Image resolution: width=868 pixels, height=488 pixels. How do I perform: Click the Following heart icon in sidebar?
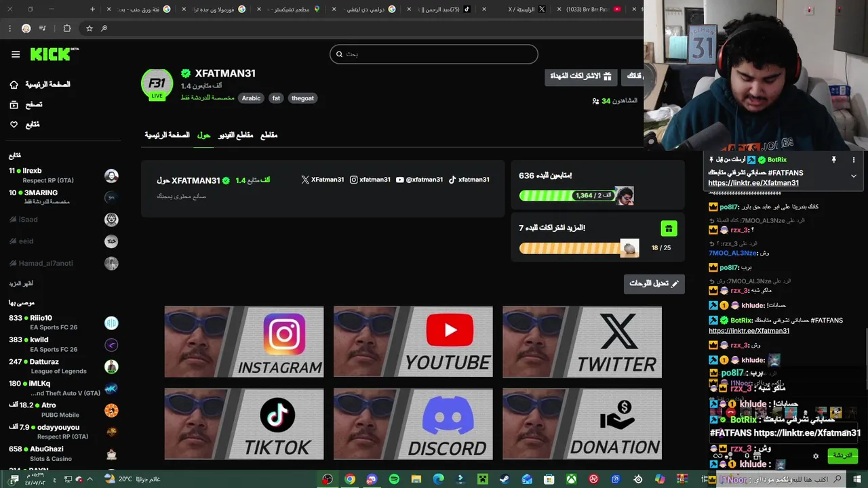(14, 125)
